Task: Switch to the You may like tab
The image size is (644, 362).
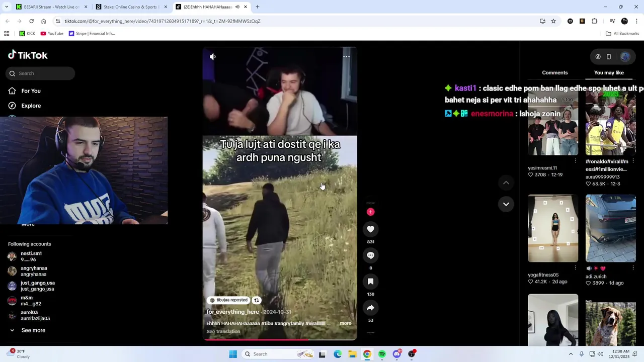Action: tap(609, 73)
